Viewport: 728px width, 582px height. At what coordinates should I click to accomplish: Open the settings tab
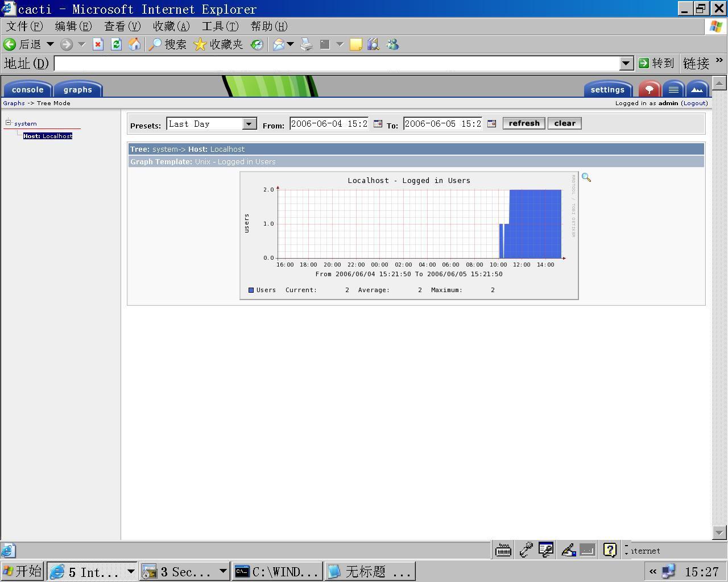pos(607,89)
